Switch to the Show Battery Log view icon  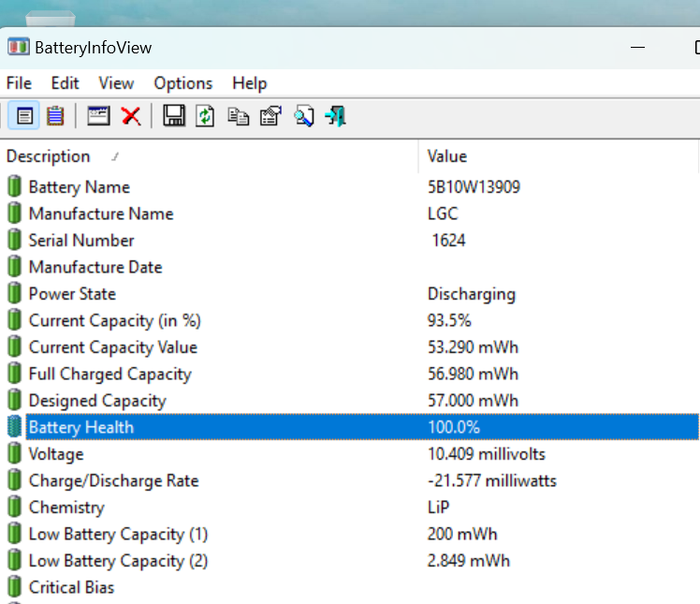55,116
